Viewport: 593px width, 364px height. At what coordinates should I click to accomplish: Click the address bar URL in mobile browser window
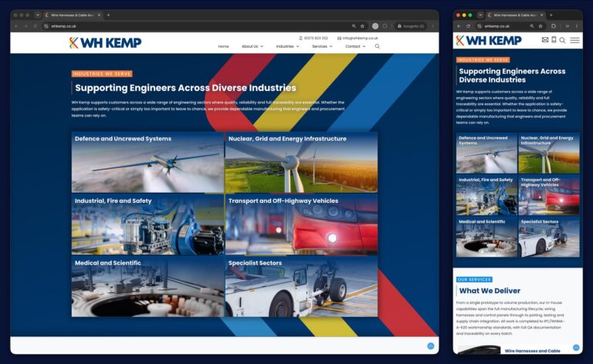click(497, 26)
